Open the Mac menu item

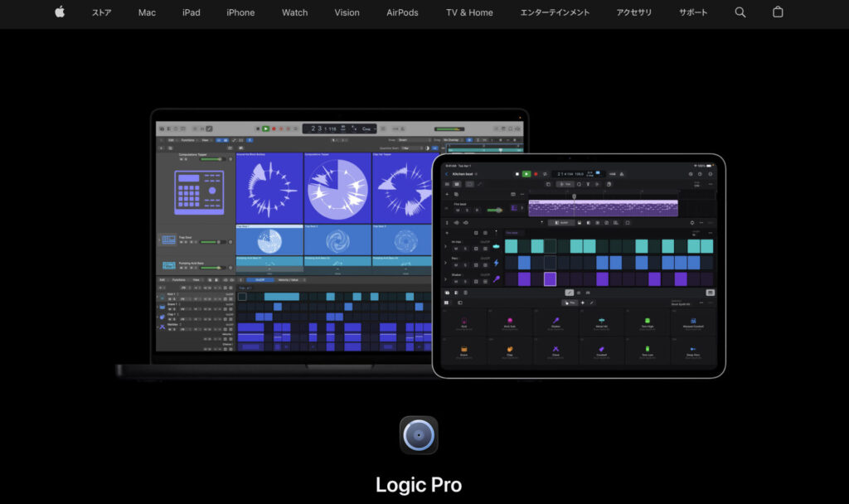point(147,12)
